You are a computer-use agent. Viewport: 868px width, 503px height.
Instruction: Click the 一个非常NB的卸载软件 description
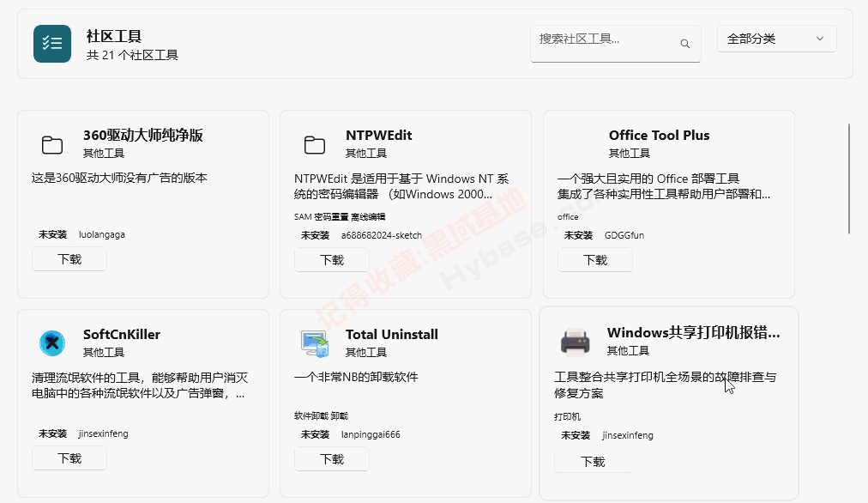356,377
